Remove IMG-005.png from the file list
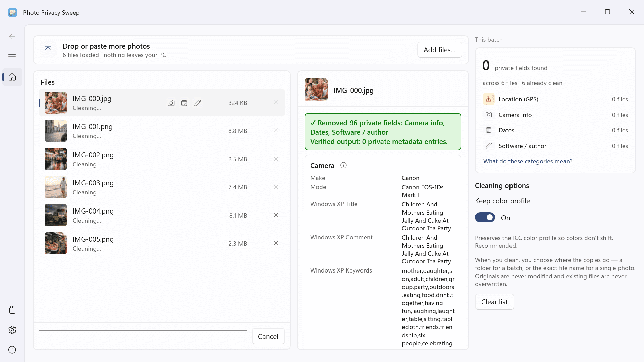The height and width of the screenshot is (362, 644). (x=276, y=243)
